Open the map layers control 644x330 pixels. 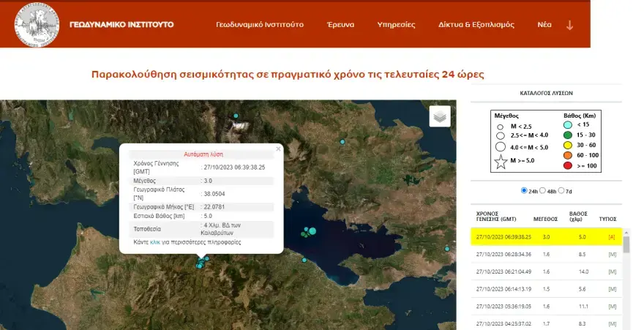[x=440, y=116]
